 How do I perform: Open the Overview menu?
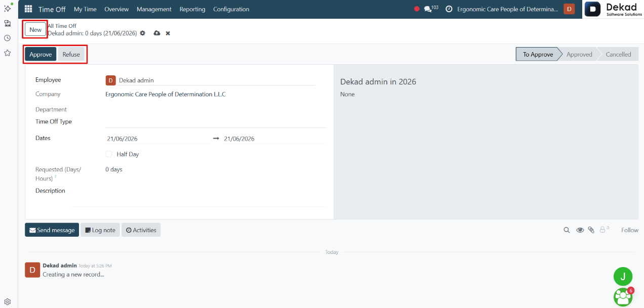(x=116, y=9)
